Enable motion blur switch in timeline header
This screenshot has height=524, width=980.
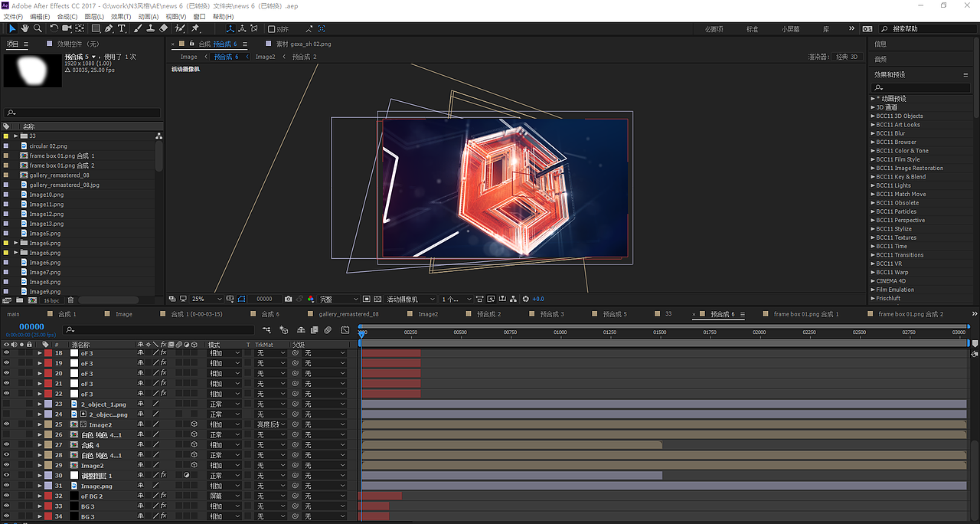(x=327, y=329)
